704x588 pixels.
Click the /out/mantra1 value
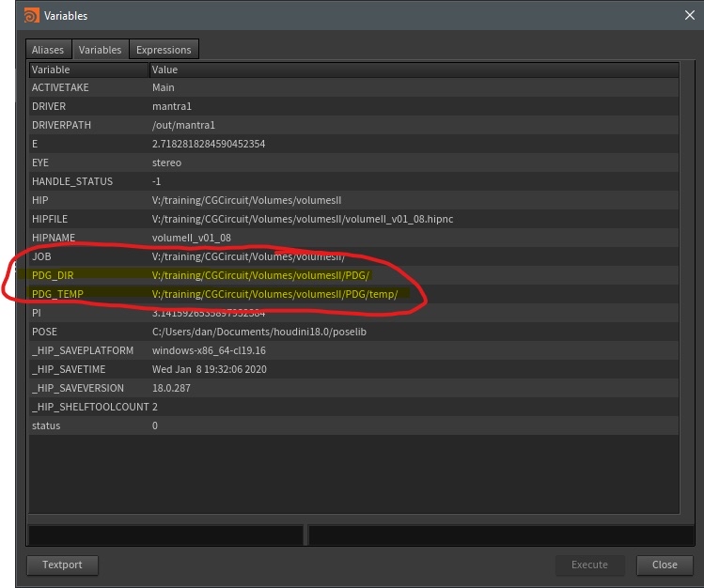[183, 125]
